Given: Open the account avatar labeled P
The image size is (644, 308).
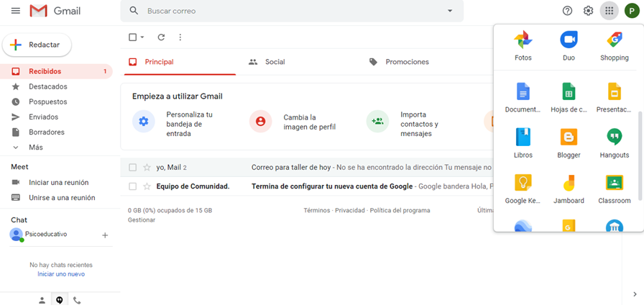Looking at the screenshot, I should [x=632, y=11].
